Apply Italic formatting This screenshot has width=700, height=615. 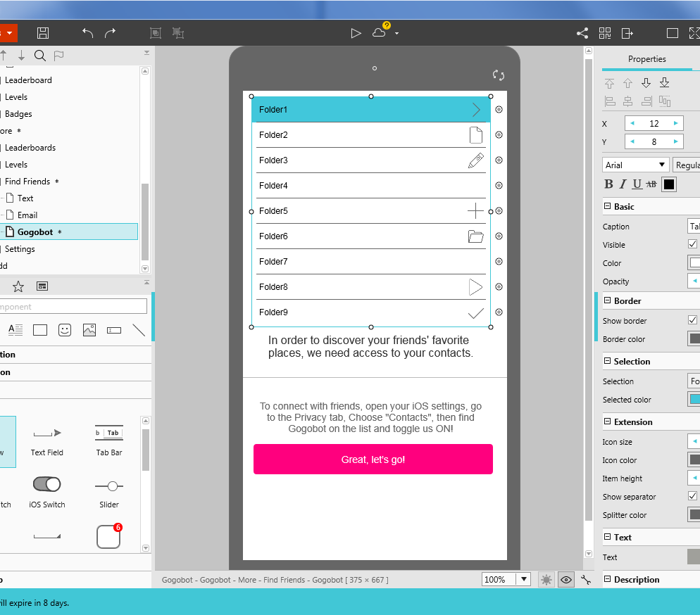click(623, 184)
